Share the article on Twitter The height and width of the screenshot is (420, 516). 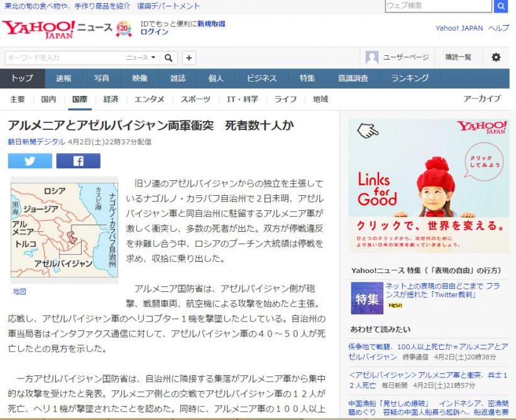click(30, 161)
